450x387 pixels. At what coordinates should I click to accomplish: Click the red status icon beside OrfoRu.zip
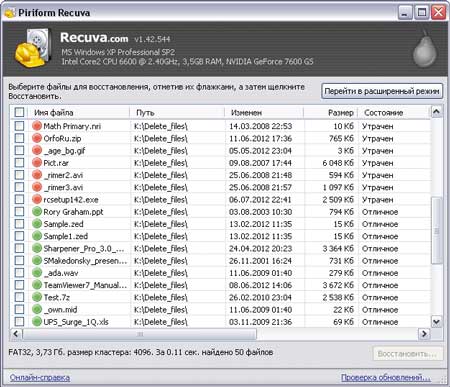(x=37, y=138)
